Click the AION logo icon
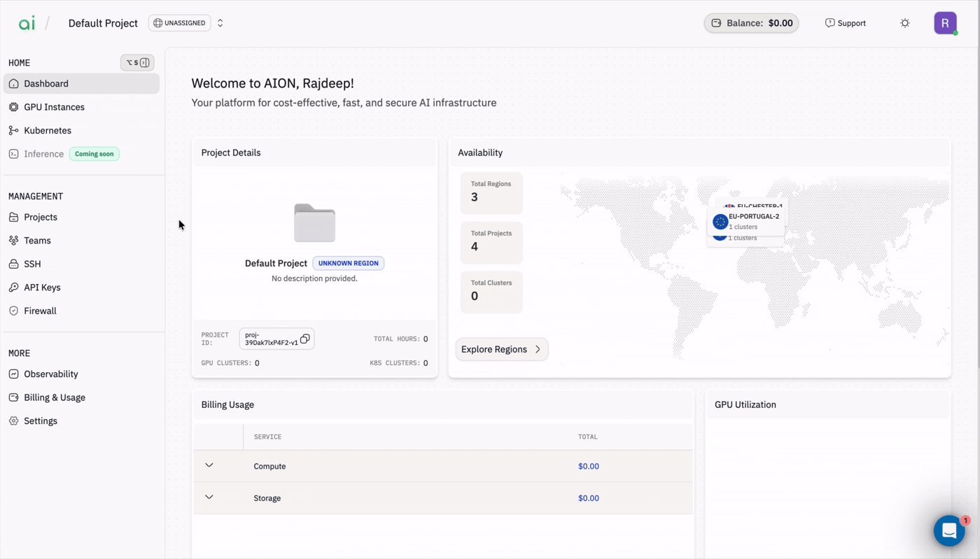 pos(27,23)
